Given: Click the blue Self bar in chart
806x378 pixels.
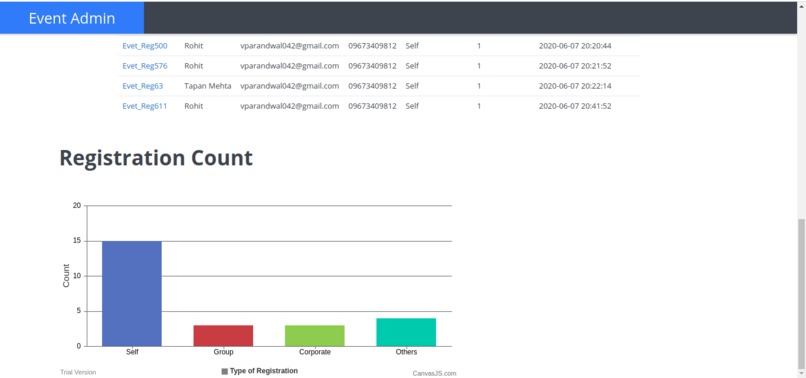Looking at the screenshot, I should pyautogui.click(x=132, y=294).
